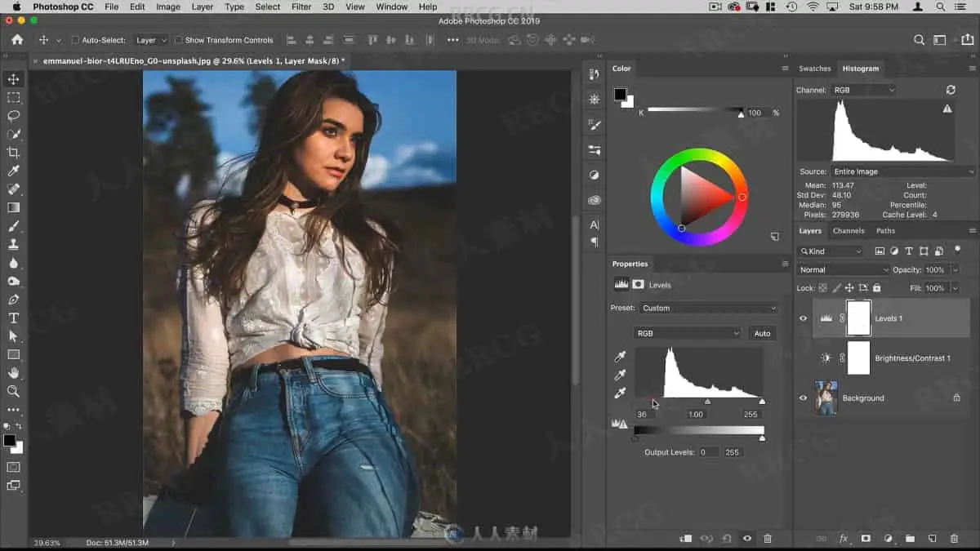Open the Auto-Select Layer dropdown

click(x=151, y=40)
